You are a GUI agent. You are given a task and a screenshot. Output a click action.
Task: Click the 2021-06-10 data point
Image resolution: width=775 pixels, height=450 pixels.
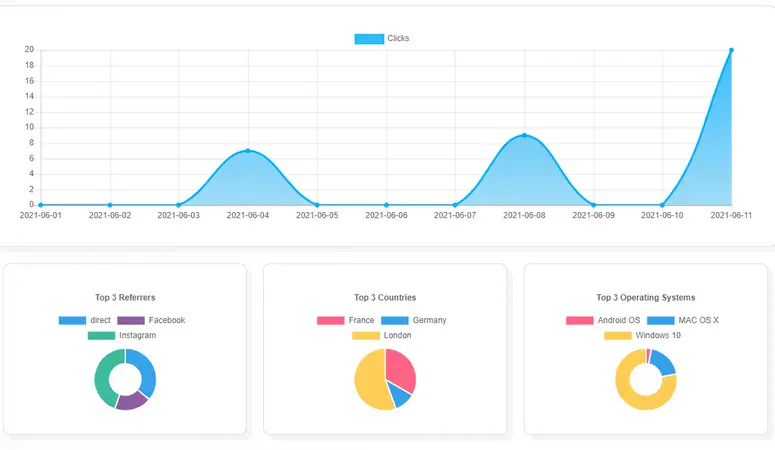coord(662,205)
